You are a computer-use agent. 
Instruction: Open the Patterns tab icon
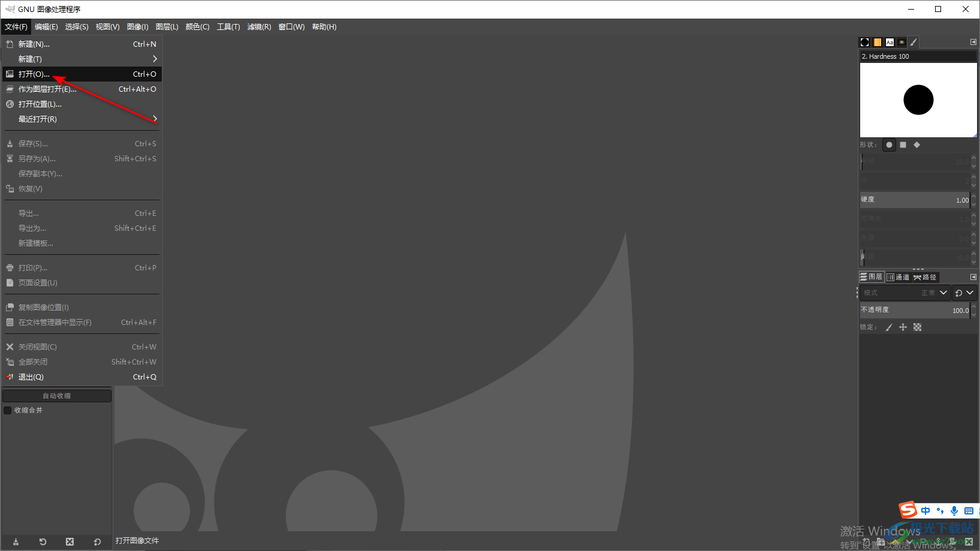pyautogui.click(x=877, y=42)
